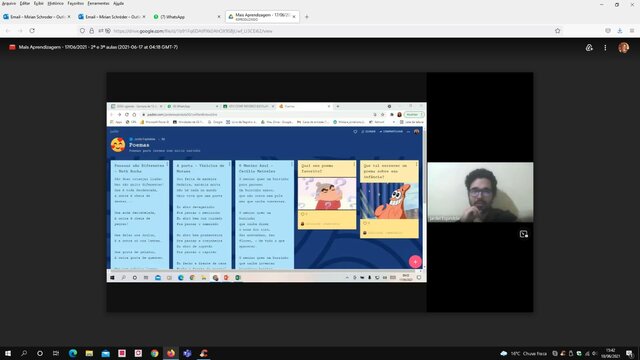Viewport: 640px width, 360px height.
Task: Add this file to My Drive
Action: pyautogui.click(x=589, y=48)
